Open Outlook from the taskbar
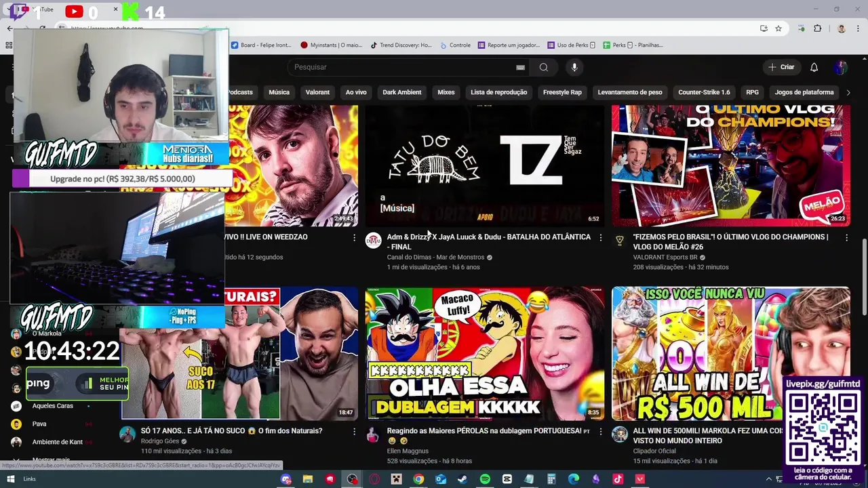 [441, 479]
